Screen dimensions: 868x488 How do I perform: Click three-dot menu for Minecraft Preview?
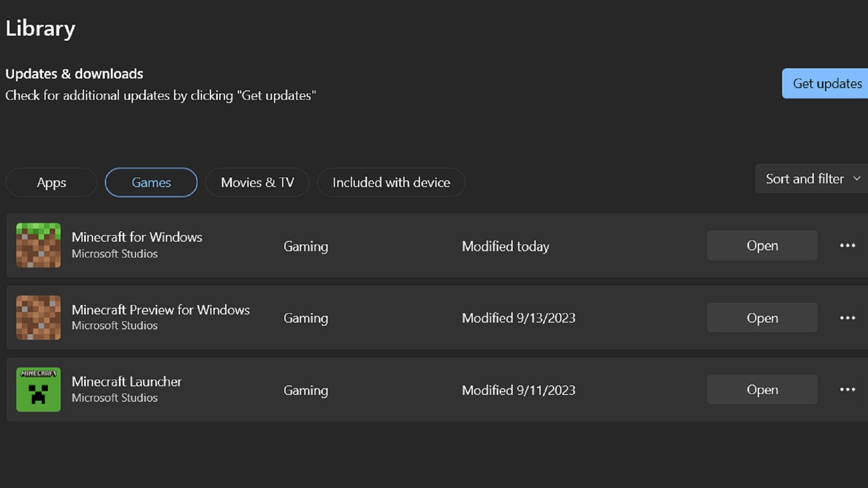pos(847,318)
